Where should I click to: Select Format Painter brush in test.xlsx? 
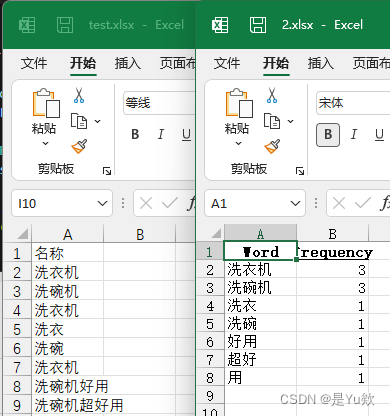(x=79, y=146)
